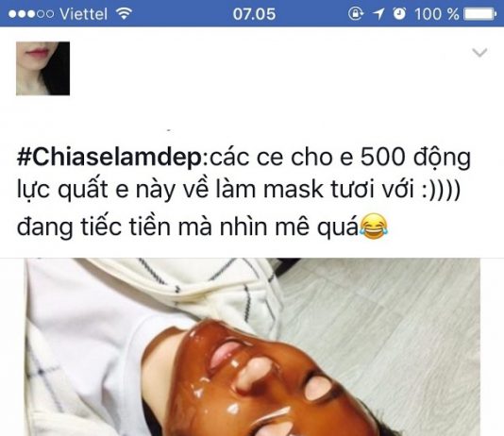Open the face mask photo attachment
Viewport: 504px width, 436px height.
[252, 347]
